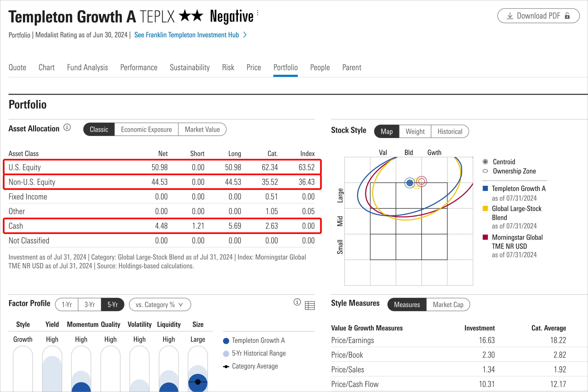Open the three-dot menu beside Negative rating
This screenshot has height=392, width=588.
coord(257,12)
